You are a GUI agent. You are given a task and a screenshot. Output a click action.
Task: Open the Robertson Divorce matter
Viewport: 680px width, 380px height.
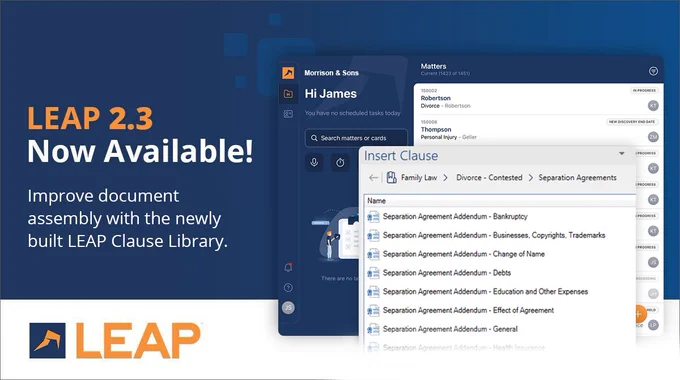click(x=538, y=99)
